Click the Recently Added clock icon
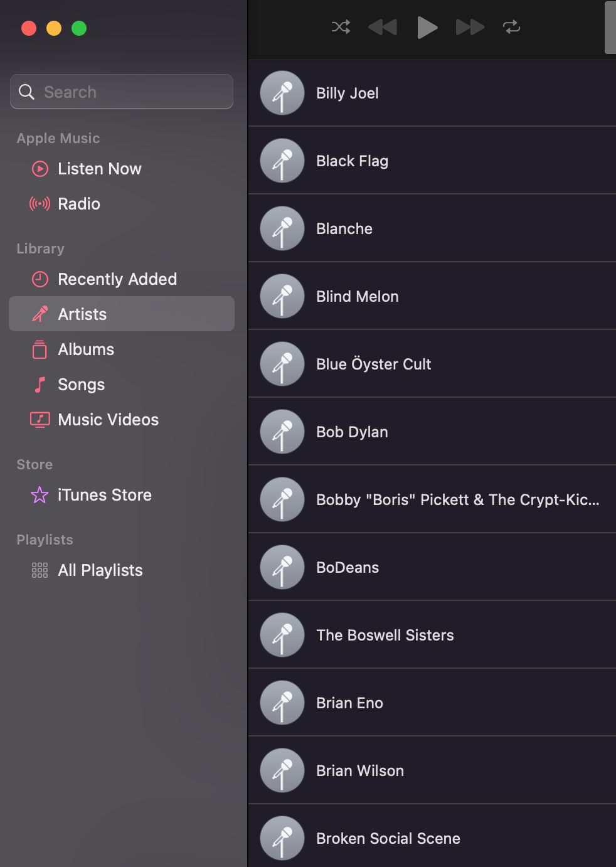616x867 pixels. pyautogui.click(x=40, y=279)
